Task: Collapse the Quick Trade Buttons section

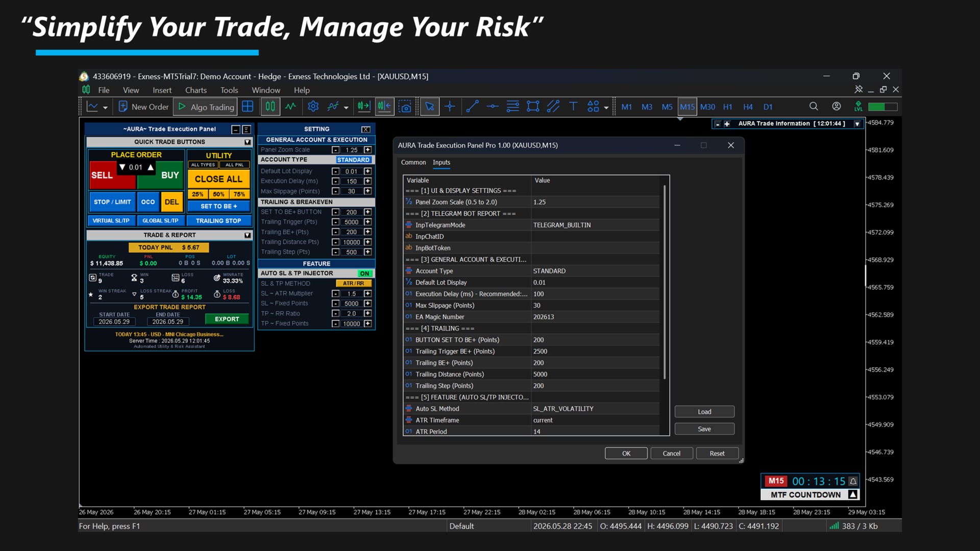Action: 248,142
